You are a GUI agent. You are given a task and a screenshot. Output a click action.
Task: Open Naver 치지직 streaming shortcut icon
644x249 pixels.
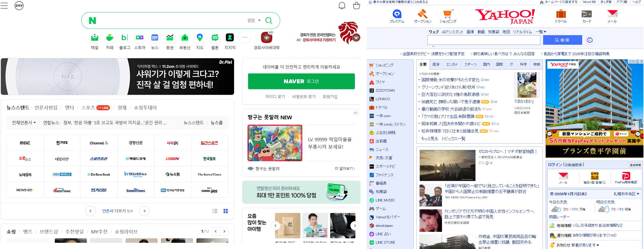(230, 37)
